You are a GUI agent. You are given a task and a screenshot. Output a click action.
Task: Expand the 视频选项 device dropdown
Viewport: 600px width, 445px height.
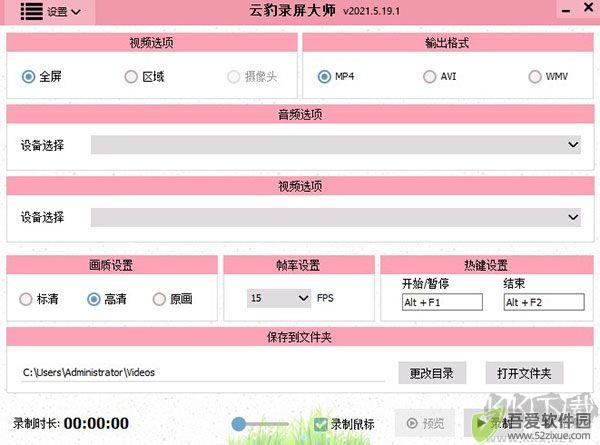(x=336, y=217)
